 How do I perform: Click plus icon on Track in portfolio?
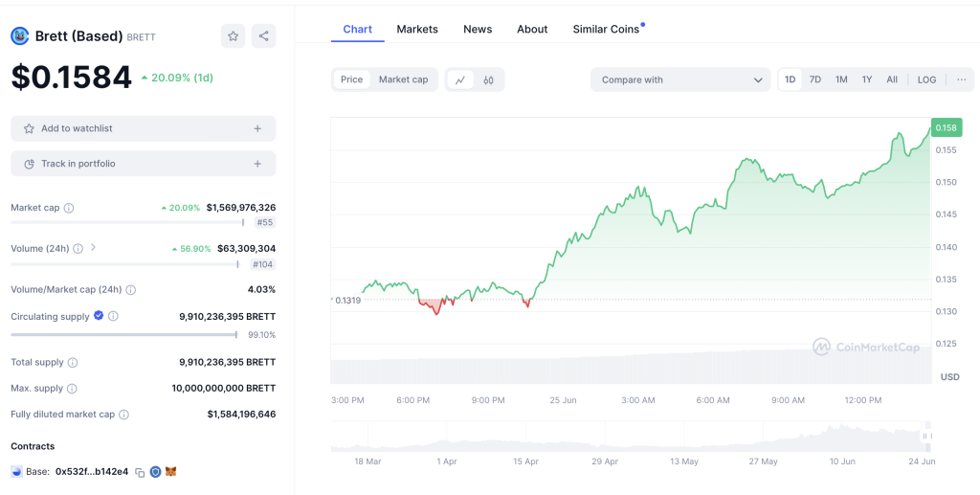pyautogui.click(x=257, y=164)
